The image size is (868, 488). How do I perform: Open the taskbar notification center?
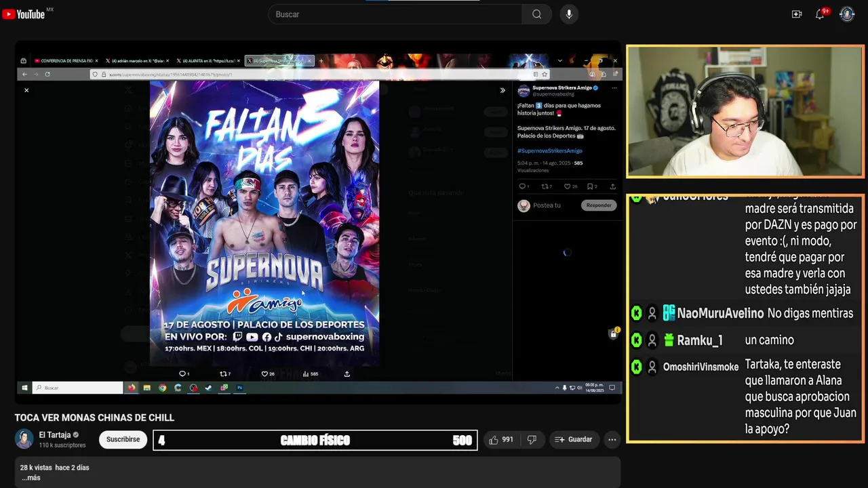pos(612,388)
